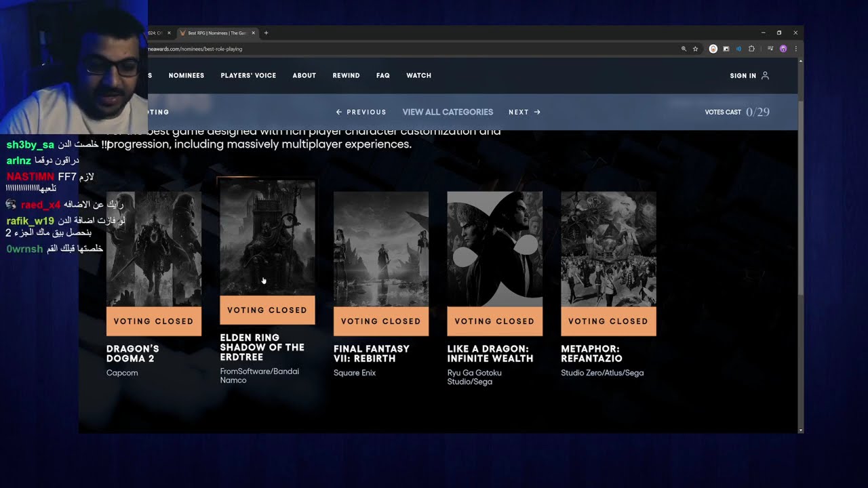The width and height of the screenshot is (868, 488).
Task: Click the blue sound waves extension icon
Action: [x=738, y=49]
